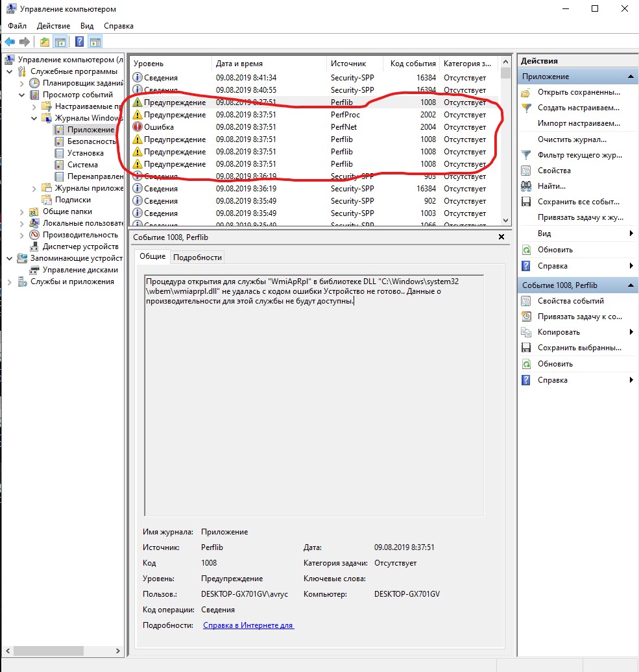Screen dimensions: 639x672
Task: Click the event list scroll down arrow
Action: point(506,221)
